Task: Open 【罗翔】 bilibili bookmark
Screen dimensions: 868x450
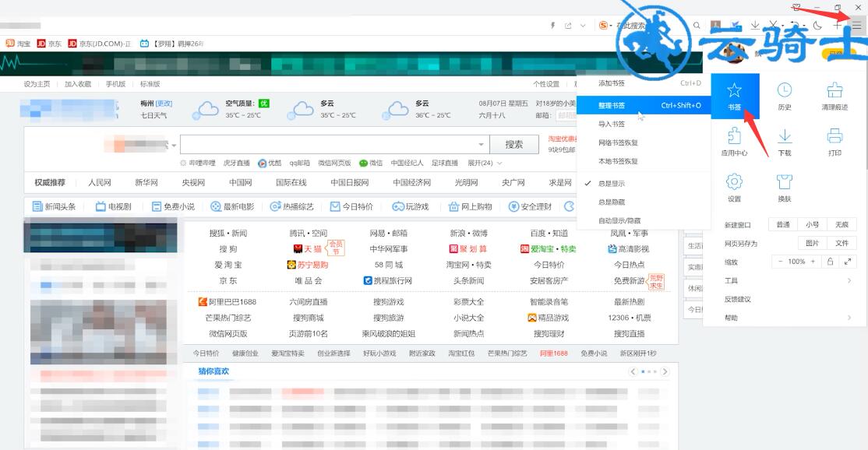Action: coord(171,44)
